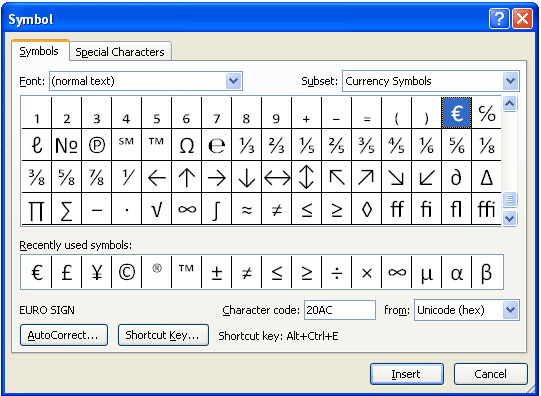Expand the Subset dropdown
Viewport: 541px width, 396px height.
510,81
